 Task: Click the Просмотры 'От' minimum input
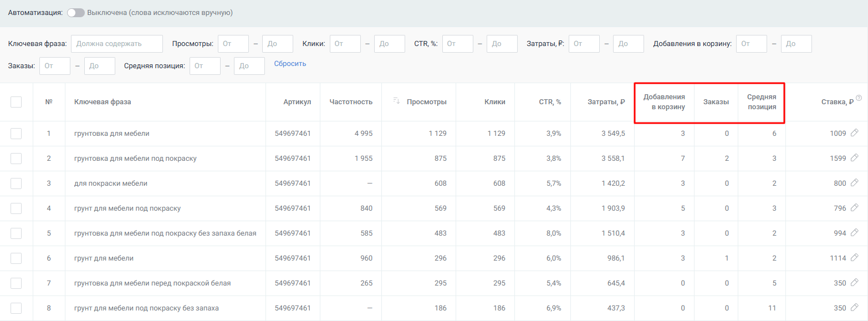[233, 44]
